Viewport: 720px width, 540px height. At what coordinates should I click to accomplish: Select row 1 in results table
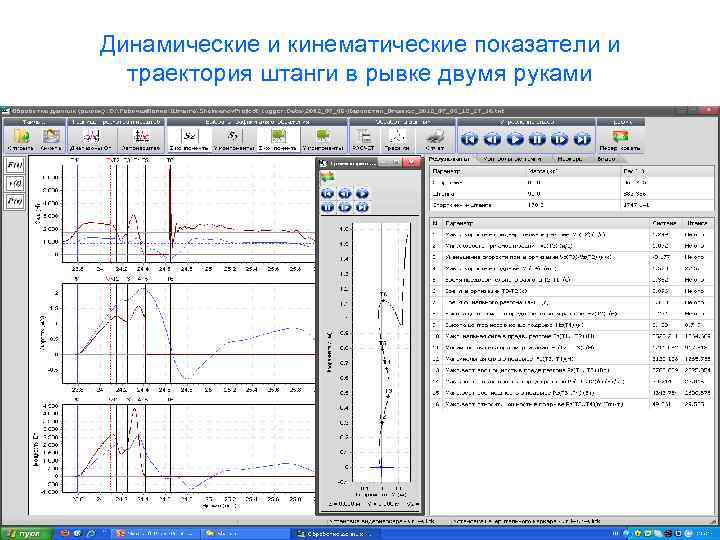click(x=572, y=235)
